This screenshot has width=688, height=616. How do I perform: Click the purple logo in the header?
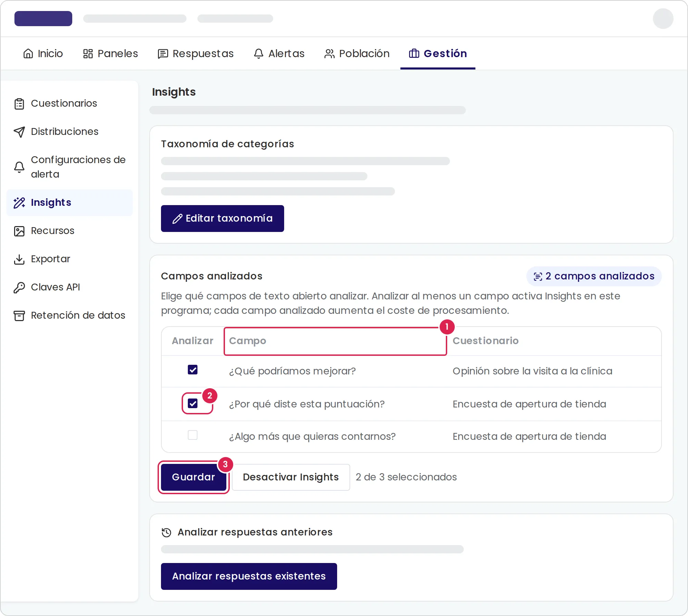[x=43, y=19]
